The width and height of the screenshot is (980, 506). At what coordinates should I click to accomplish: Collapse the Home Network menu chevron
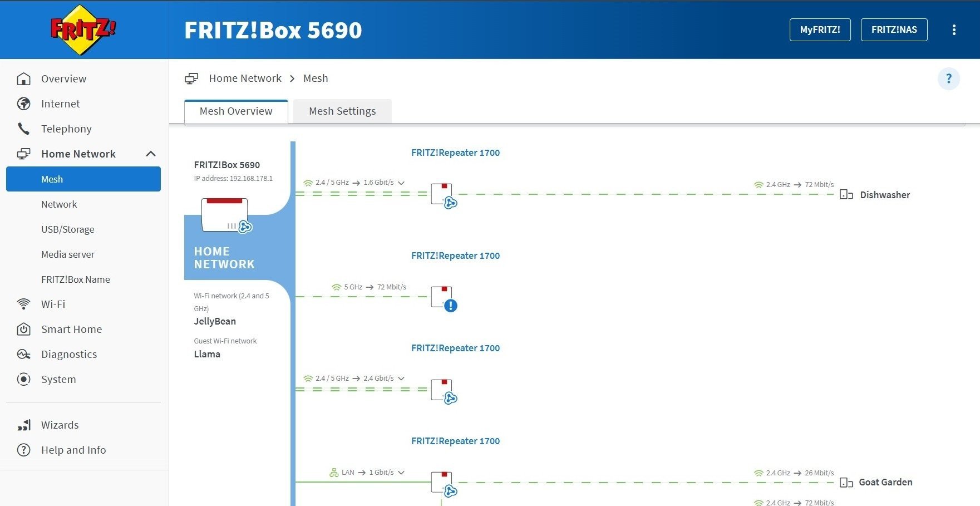151,154
